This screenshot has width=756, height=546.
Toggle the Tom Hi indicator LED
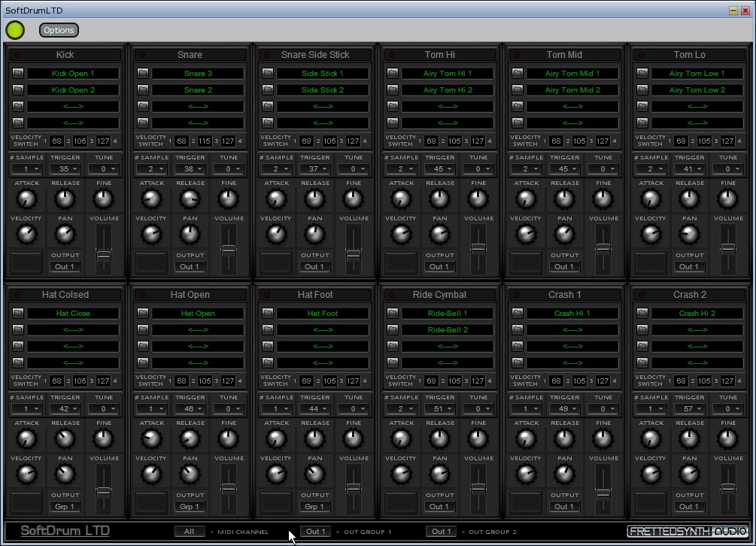click(392, 55)
